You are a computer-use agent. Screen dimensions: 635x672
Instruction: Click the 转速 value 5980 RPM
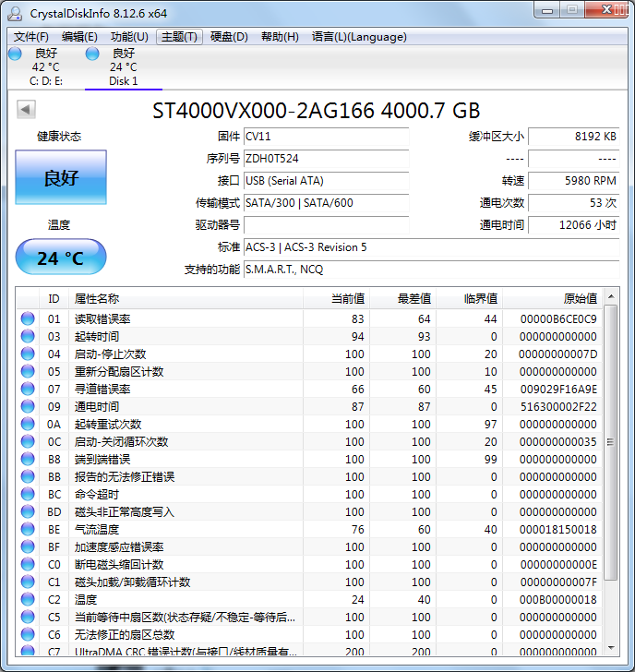574,181
